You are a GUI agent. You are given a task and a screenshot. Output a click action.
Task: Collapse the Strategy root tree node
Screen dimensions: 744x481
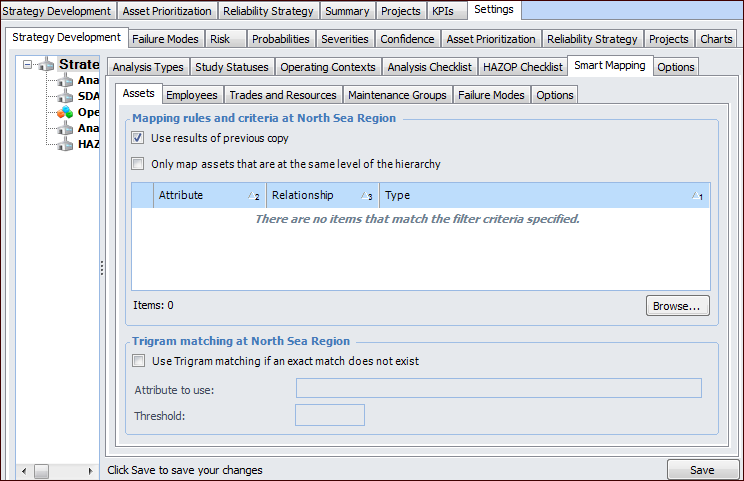click(x=27, y=65)
